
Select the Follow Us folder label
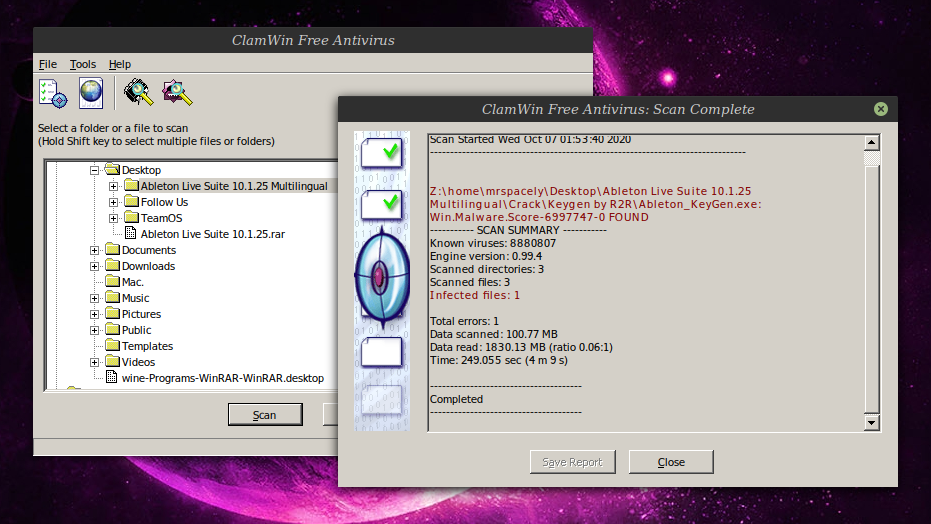click(x=164, y=202)
